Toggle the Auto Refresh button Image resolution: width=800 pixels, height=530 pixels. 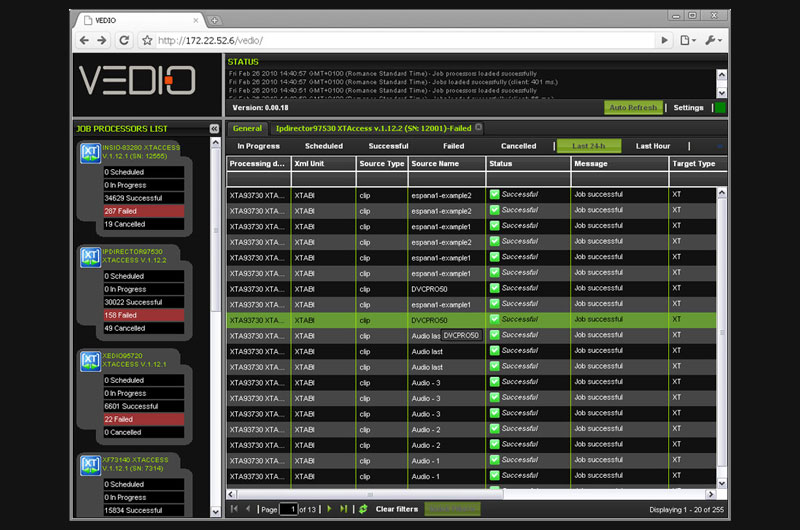click(x=633, y=108)
